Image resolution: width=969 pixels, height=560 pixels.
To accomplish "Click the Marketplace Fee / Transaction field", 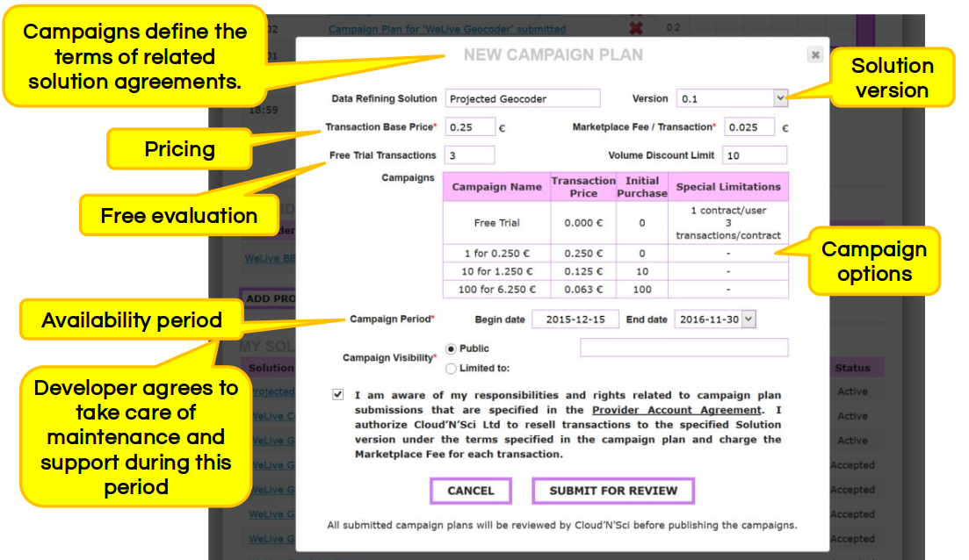I will click(x=749, y=127).
